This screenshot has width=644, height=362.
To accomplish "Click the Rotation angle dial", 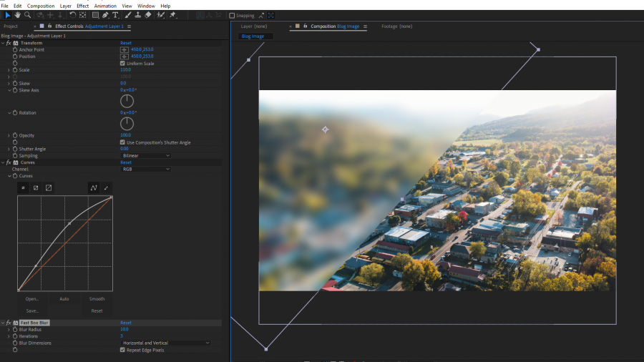I will pyautogui.click(x=127, y=124).
